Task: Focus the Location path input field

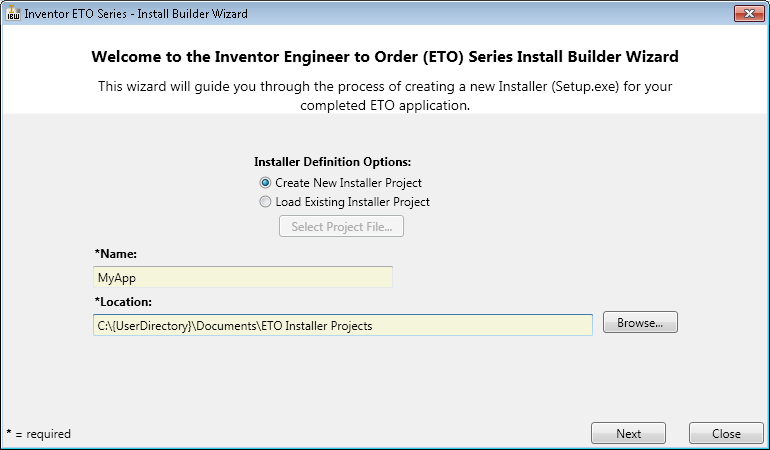Action: click(342, 325)
